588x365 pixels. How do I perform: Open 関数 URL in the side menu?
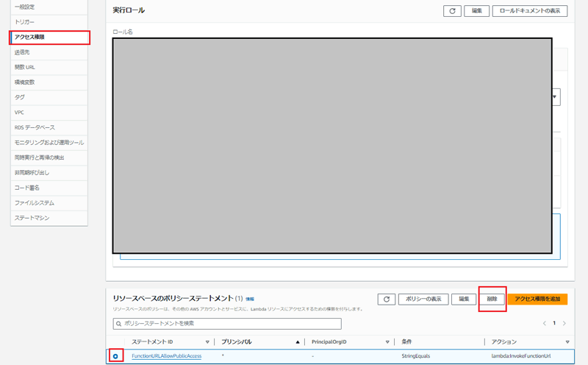click(x=49, y=67)
